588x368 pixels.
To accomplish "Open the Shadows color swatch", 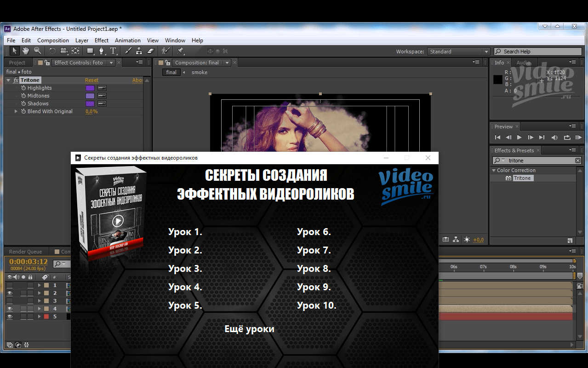I will (90, 103).
